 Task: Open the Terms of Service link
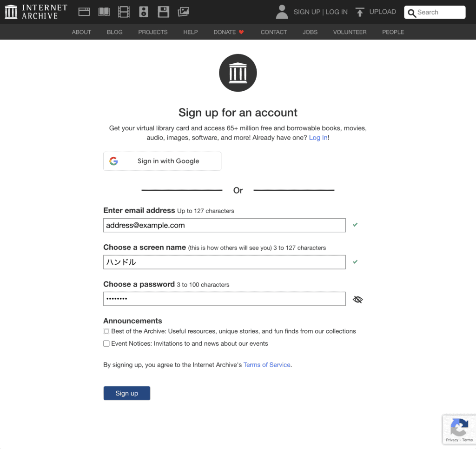(x=267, y=364)
